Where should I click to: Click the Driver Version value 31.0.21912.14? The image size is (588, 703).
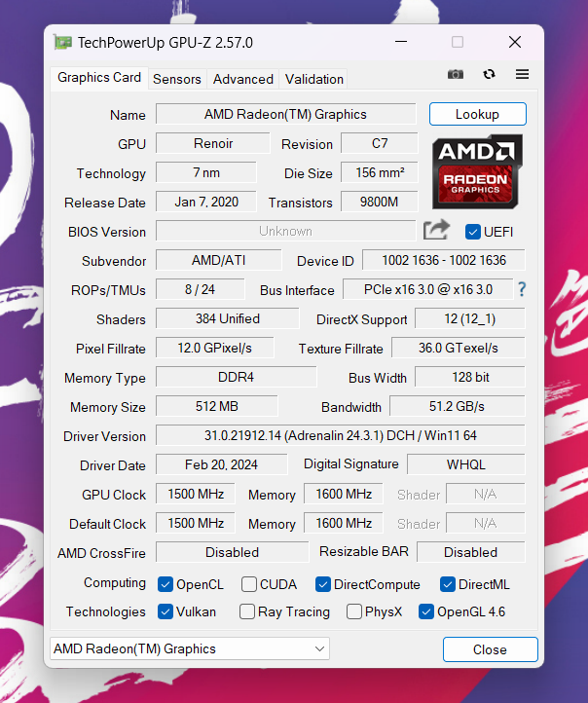[x=340, y=435]
